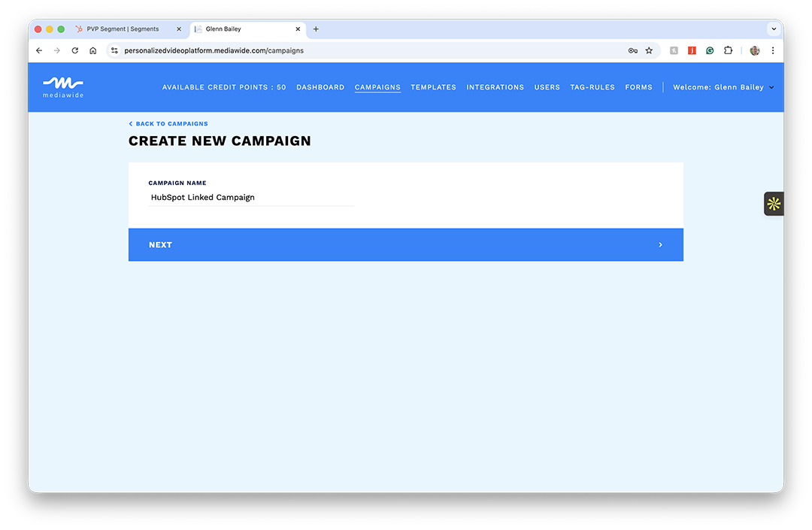Open the Chrome three-dot menu

(x=773, y=50)
